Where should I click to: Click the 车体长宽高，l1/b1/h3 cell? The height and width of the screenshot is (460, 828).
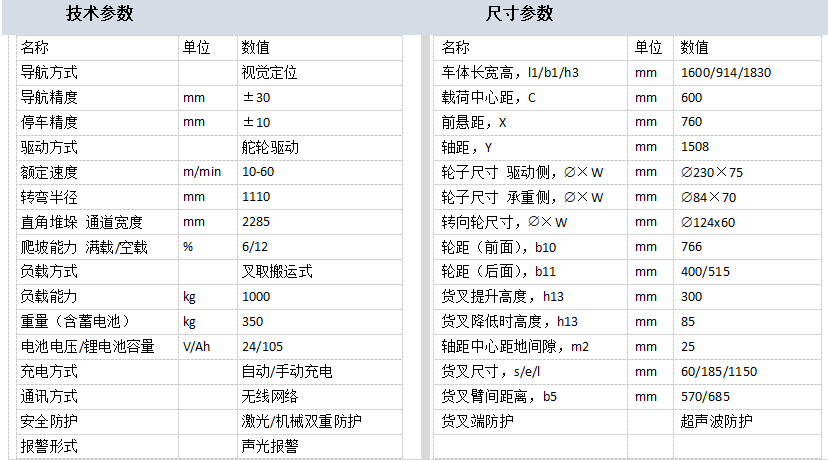531,72
